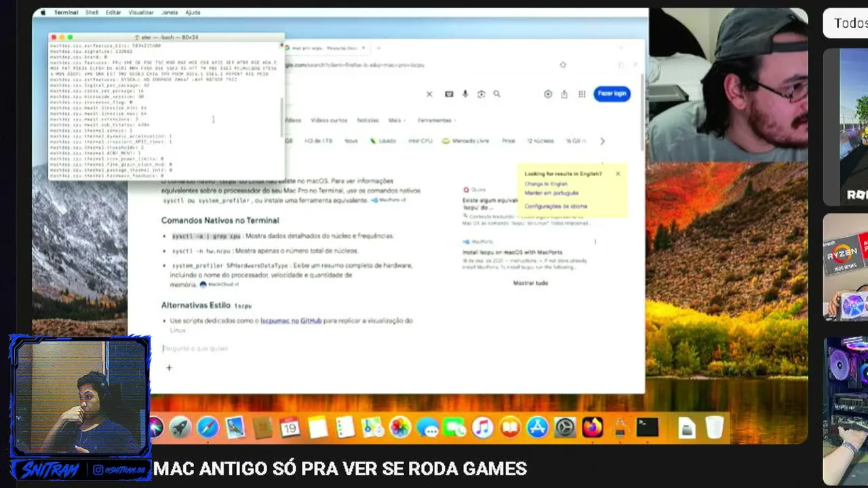This screenshot has height=488, width=868.
Task: Open the Contacts book in Dock
Action: click(262, 428)
